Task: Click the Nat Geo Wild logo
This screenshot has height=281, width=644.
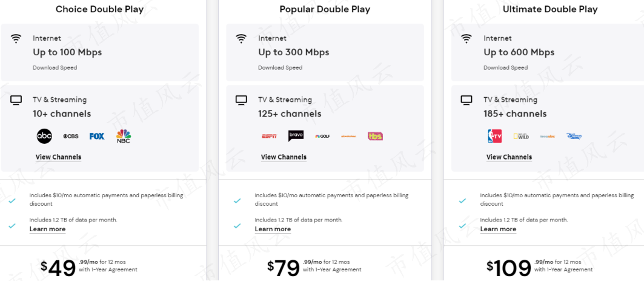Action: click(x=521, y=136)
